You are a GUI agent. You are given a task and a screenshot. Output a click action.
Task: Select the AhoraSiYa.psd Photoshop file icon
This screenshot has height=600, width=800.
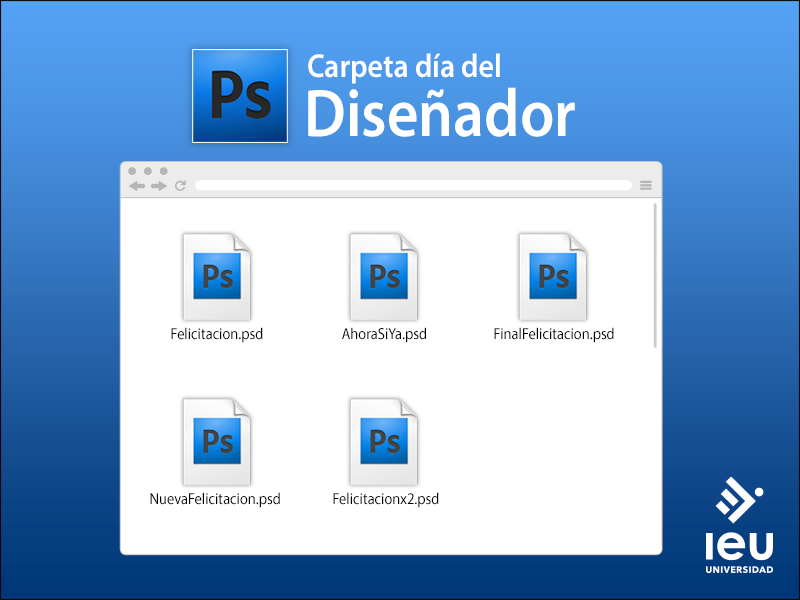coord(384,277)
